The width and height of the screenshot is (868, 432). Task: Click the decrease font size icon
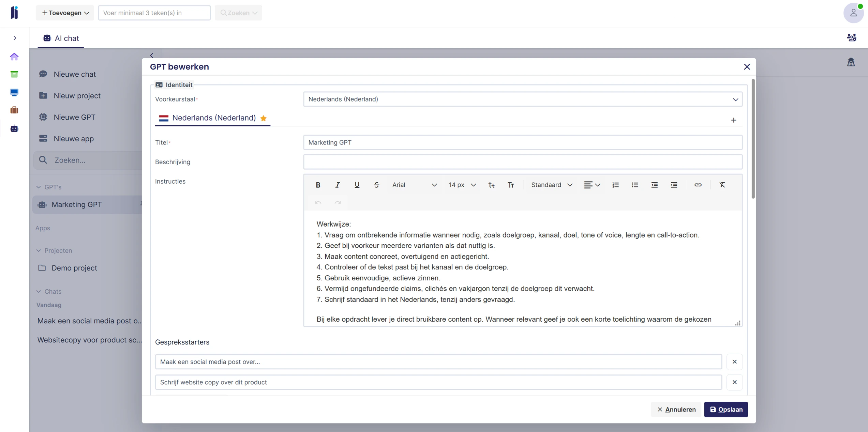coord(491,185)
